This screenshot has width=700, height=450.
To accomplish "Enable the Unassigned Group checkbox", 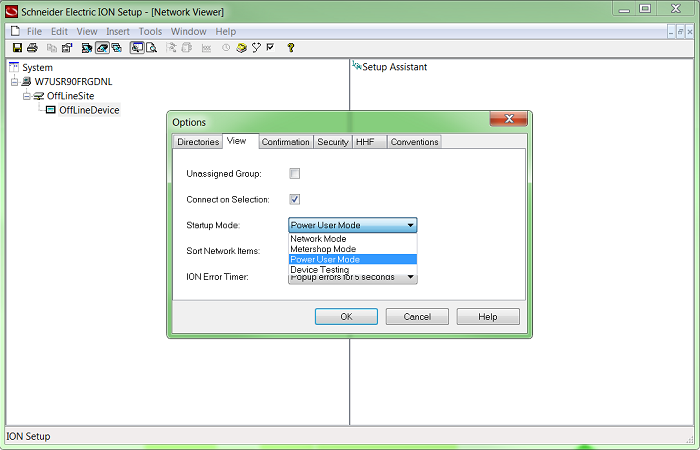I will point(295,174).
